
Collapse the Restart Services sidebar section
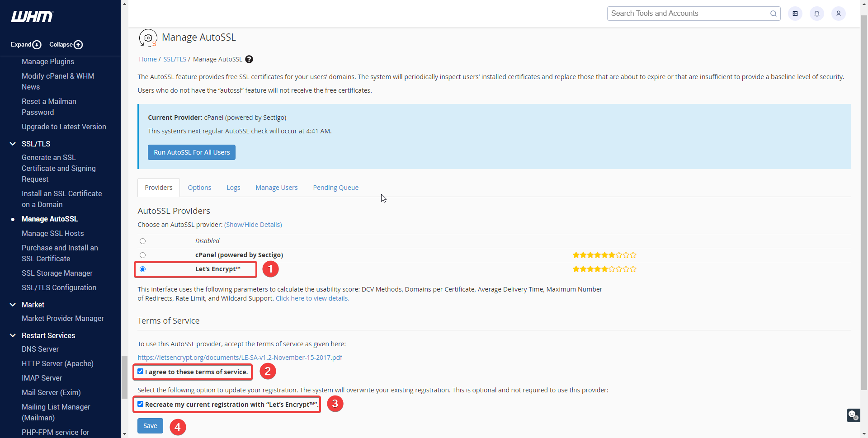pyautogui.click(x=13, y=335)
